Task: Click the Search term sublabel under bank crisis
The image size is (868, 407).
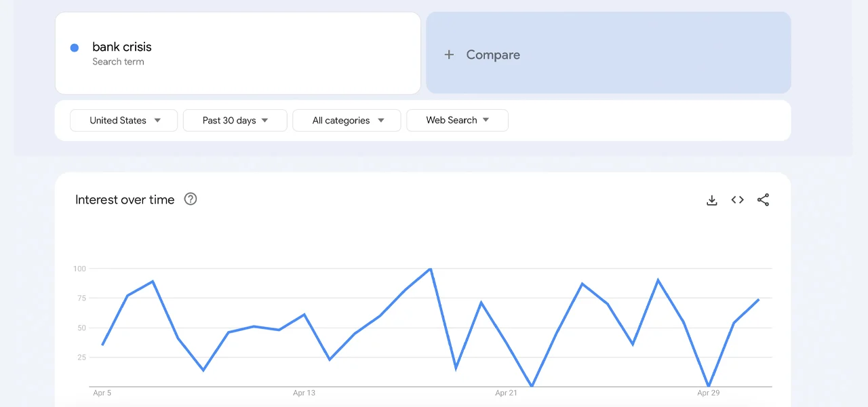Action: coord(118,62)
